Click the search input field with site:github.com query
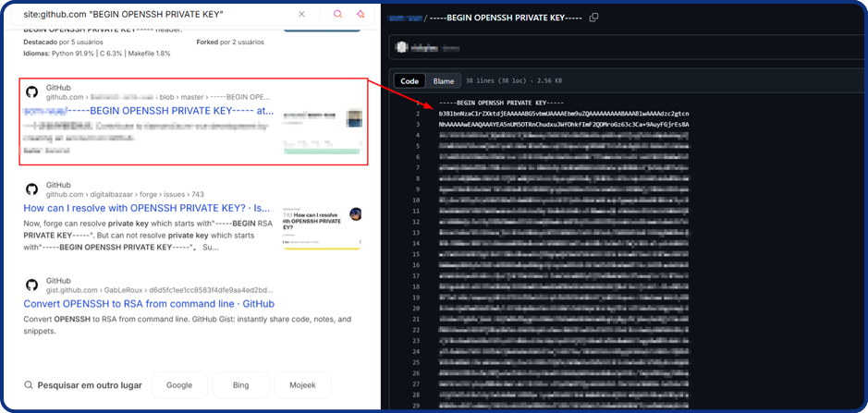Viewport: 868px width, 413px height. (x=148, y=15)
